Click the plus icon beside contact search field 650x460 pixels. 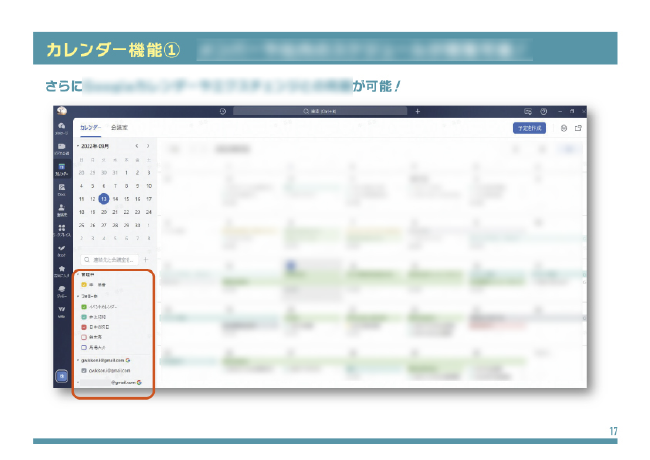coord(146,259)
